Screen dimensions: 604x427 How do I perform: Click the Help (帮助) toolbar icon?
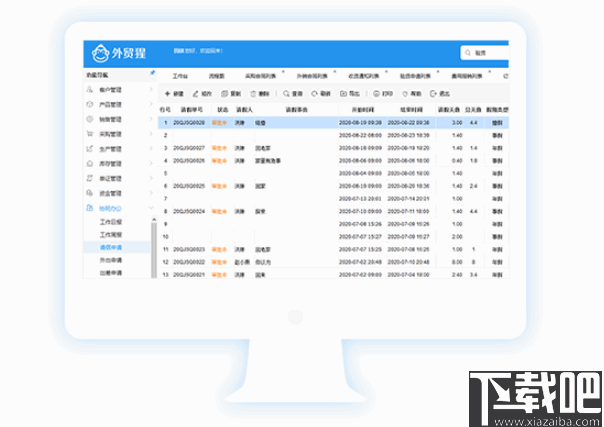click(405, 94)
